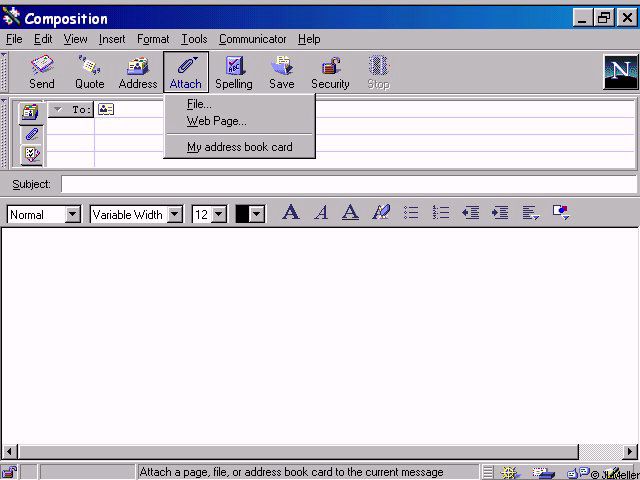Run the Spelling checker

(x=233, y=73)
